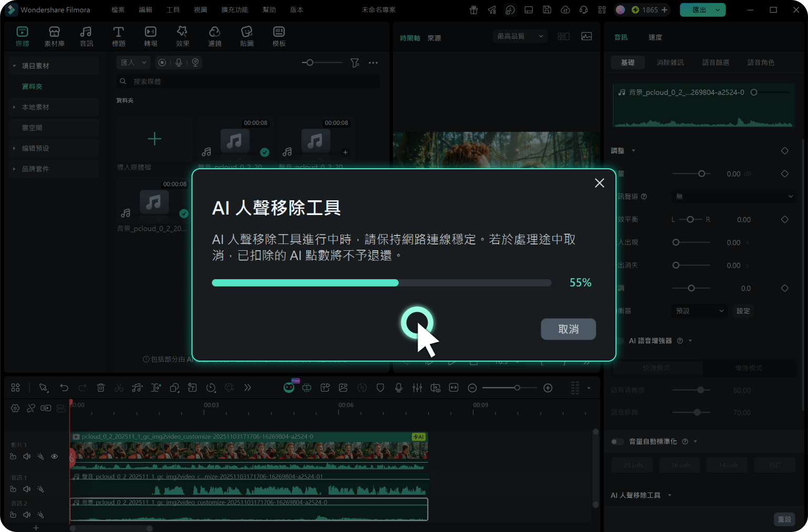Open the headset support icon

[x=584, y=10]
